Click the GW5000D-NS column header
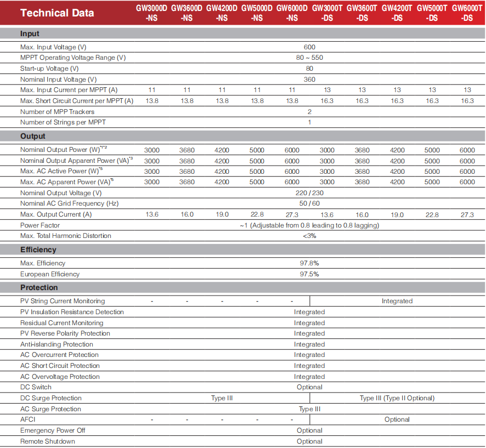Image resolution: width=486 pixels, height=448 pixels. [x=257, y=13]
